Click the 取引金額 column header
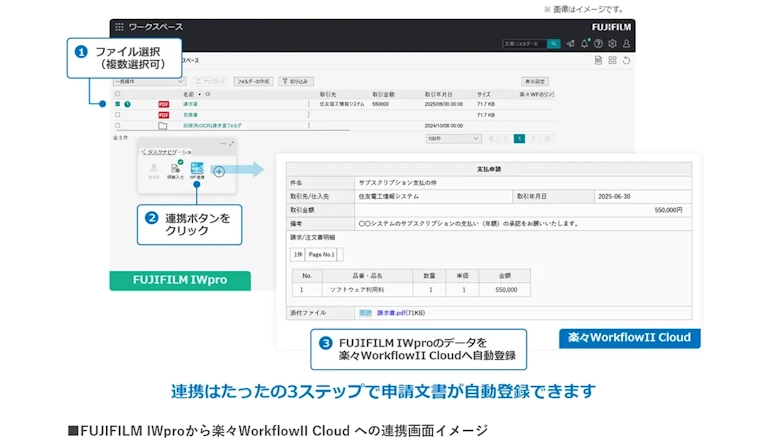 (383, 94)
